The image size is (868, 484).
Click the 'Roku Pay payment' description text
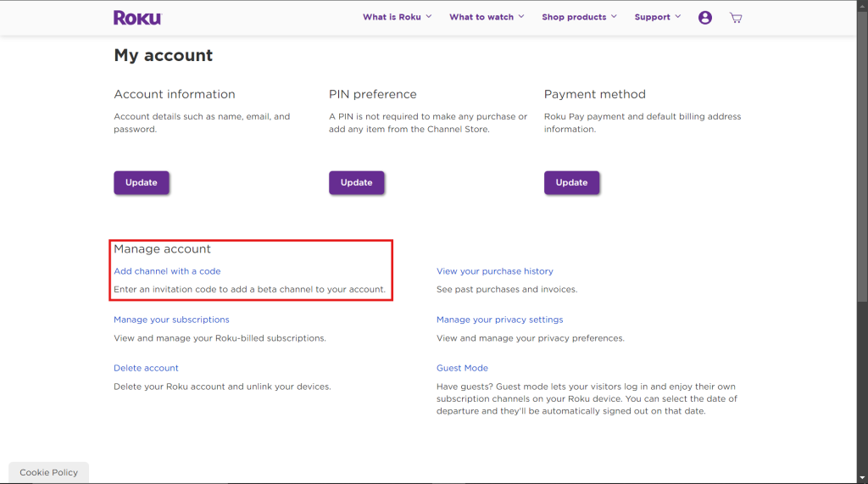643,123
